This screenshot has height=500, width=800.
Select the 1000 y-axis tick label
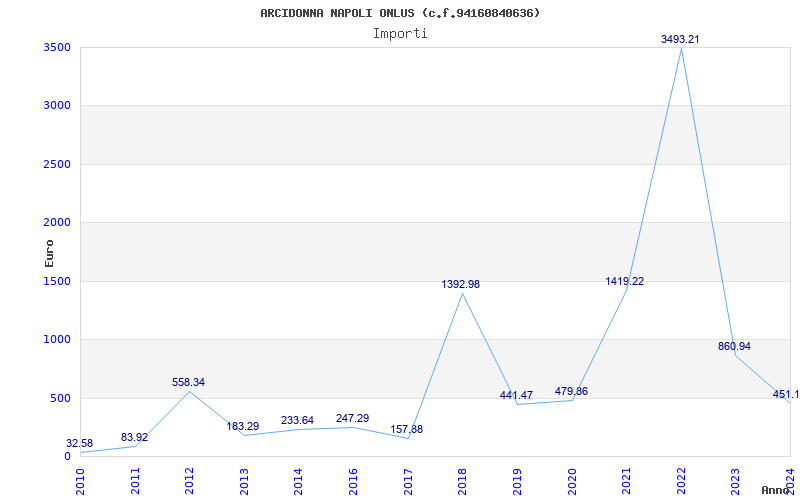[x=57, y=339]
